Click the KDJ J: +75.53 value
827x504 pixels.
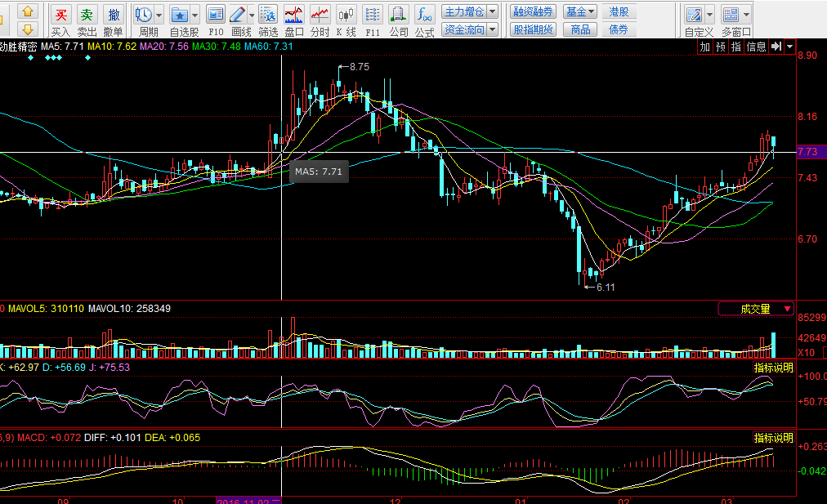(110, 368)
